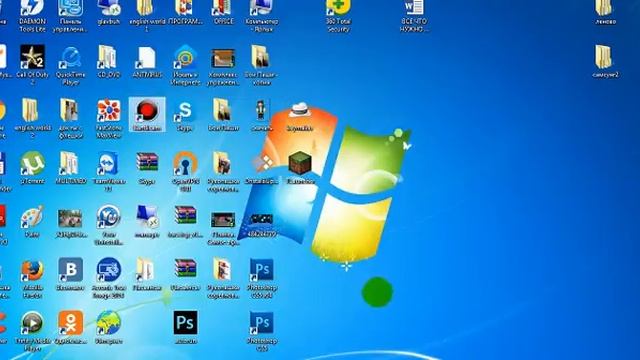This screenshot has height=360, width=640.
Task: Open µTorrent shortcut
Action: pos(32,167)
